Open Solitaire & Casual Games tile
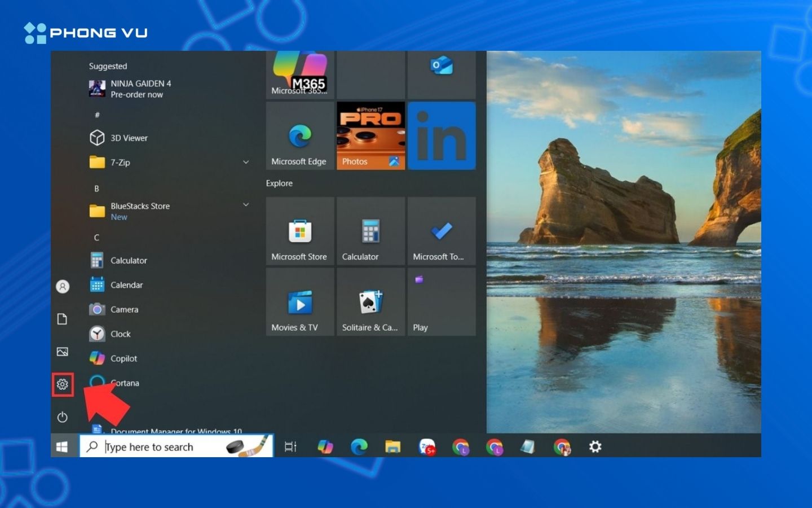Image resolution: width=812 pixels, height=508 pixels. pyautogui.click(x=370, y=302)
